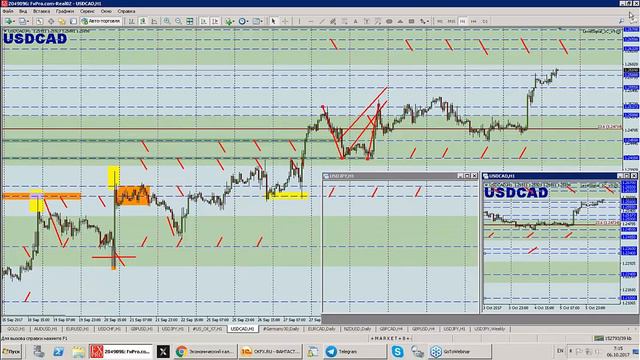Switch to D1 timeframe
The width and height of the screenshot is (640, 360).
(485, 21)
